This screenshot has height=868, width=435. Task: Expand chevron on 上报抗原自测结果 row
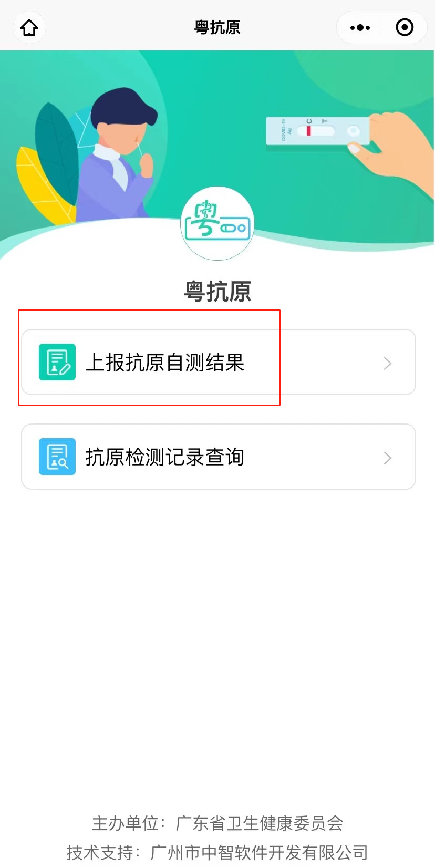(x=388, y=363)
